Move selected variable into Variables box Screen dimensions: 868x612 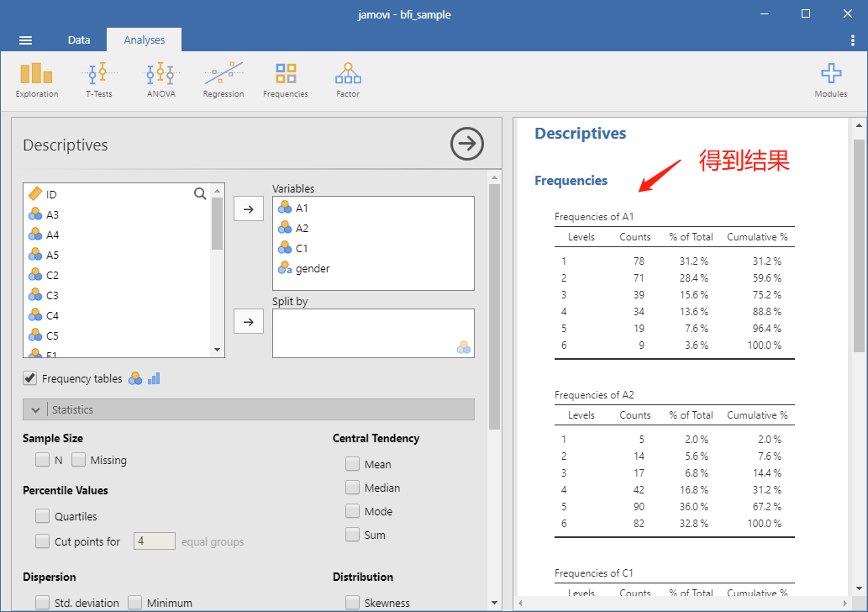(249, 209)
